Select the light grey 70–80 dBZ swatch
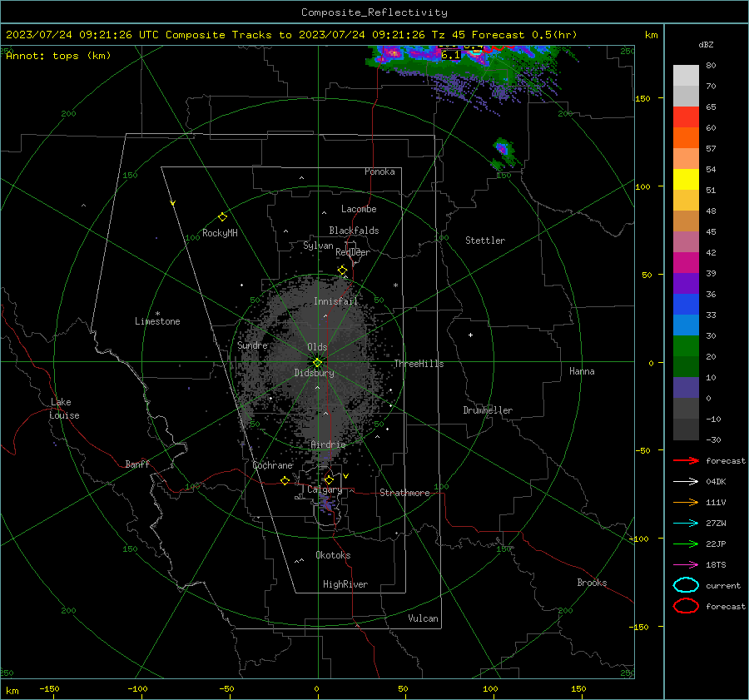 point(686,76)
